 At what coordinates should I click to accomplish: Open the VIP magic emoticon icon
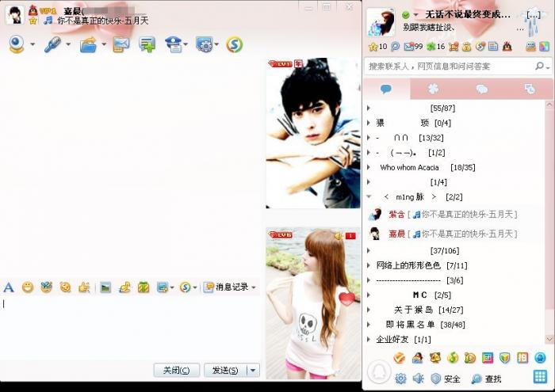(x=46, y=287)
